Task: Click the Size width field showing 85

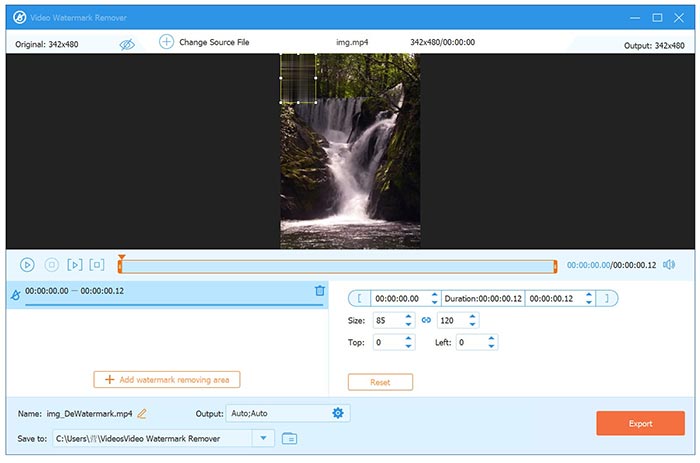Action: 385,321
